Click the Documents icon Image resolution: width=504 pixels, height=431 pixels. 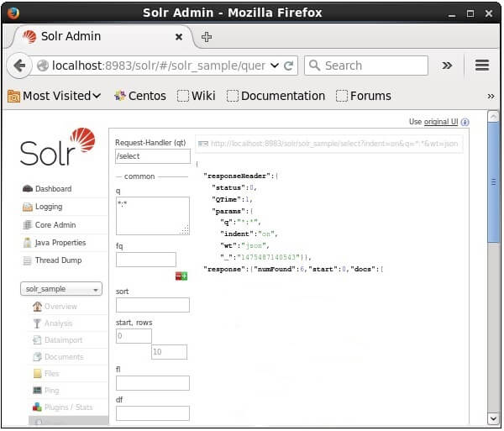(x=37, y=357)
